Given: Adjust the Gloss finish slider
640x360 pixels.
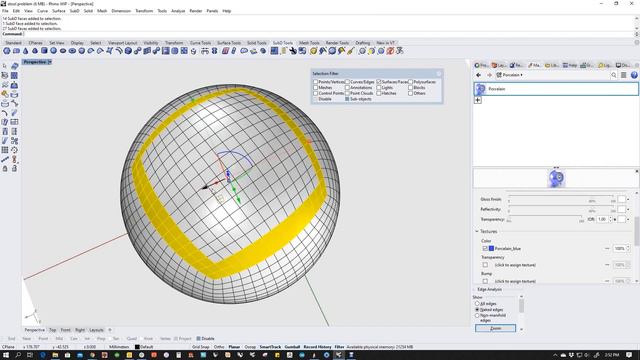Looking at the screenshot, I should point(561,196).
